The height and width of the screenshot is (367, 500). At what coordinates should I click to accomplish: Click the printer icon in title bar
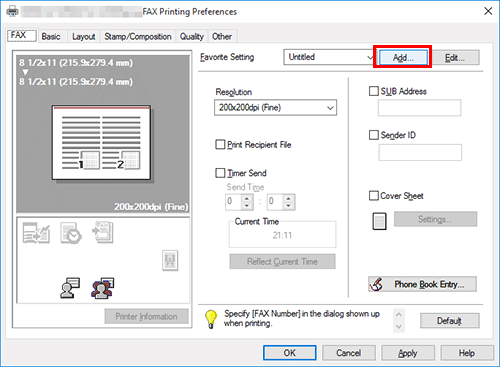[12, 12]
